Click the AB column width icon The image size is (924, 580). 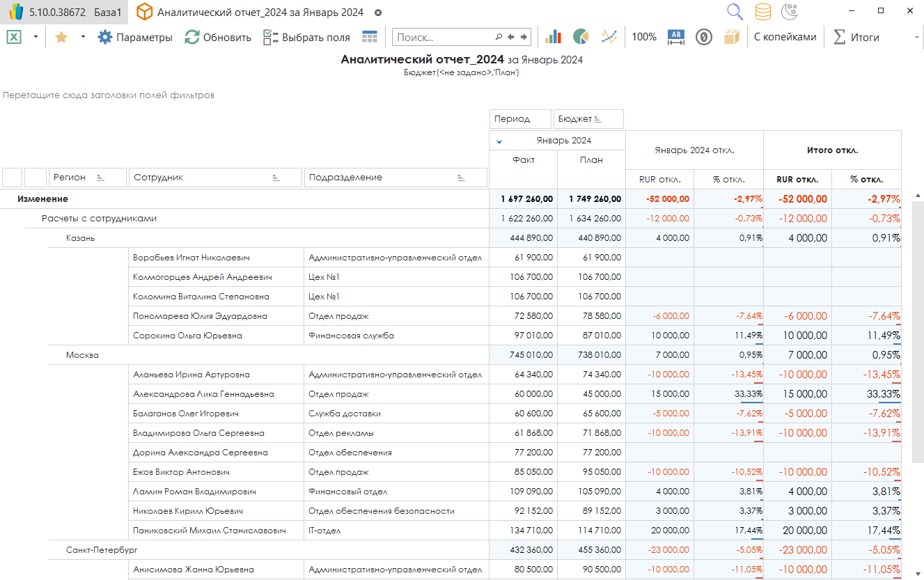pyautogui.click(x=676, y=38)
